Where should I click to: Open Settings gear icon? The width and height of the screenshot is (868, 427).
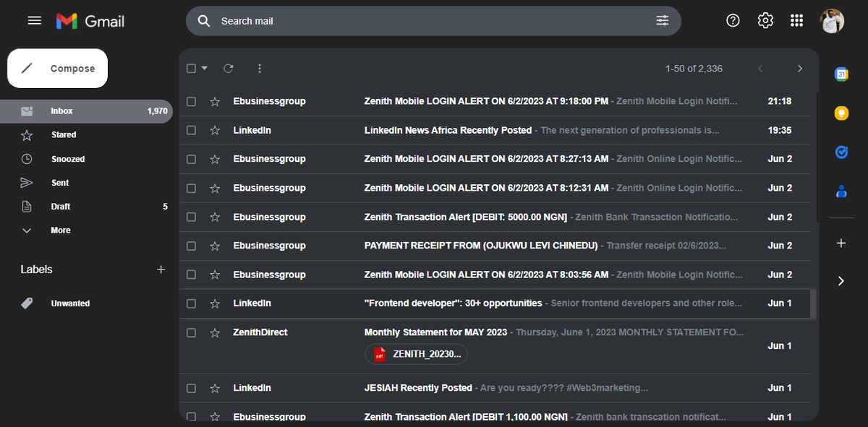coord(765,21)
